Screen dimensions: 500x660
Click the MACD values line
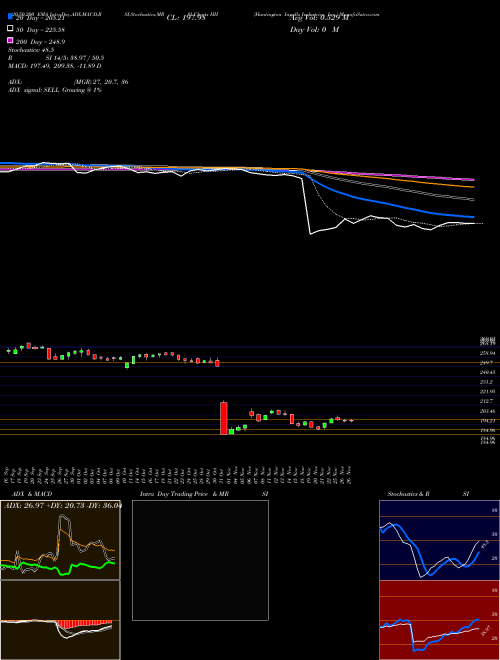[x=55, y=66]
